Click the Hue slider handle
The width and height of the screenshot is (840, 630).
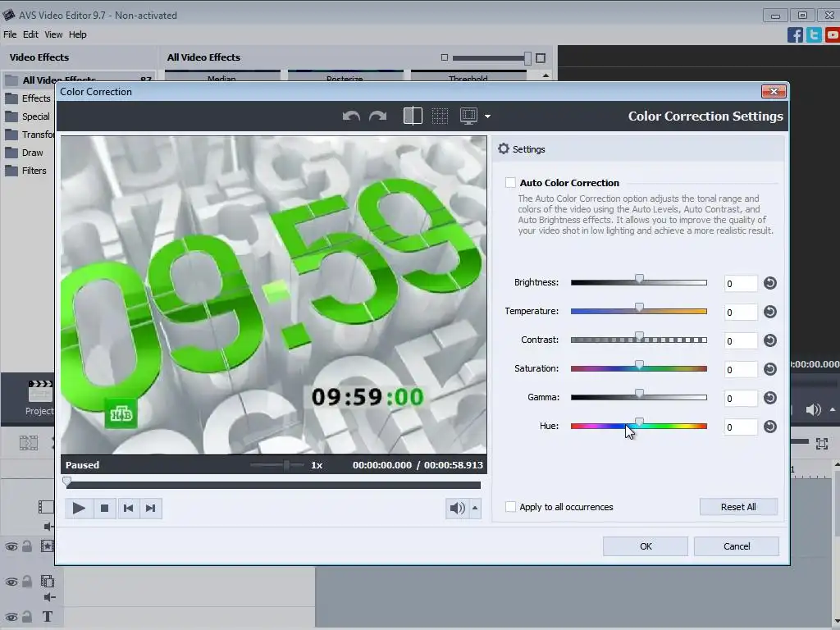point(639,422)
